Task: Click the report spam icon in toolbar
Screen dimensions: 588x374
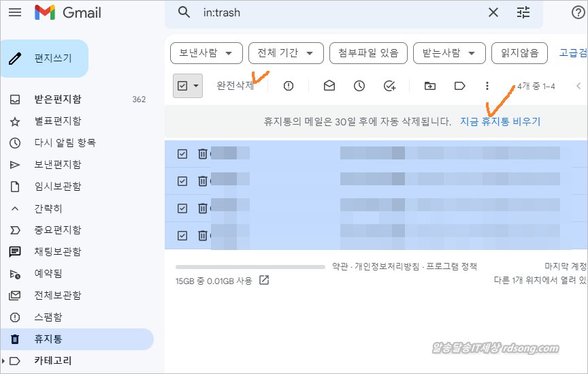Action: [x=289, y=86]
